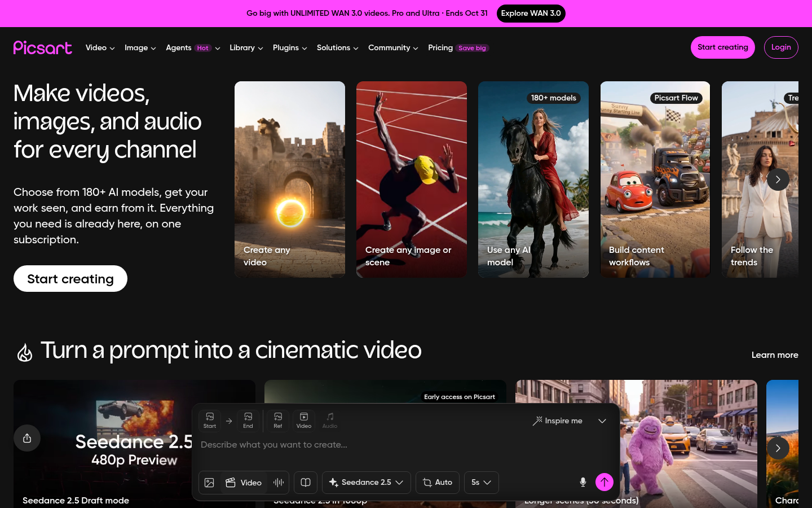Open the Follow the trends card
Viewport: 812px width, 508px height.
(760, 179)
